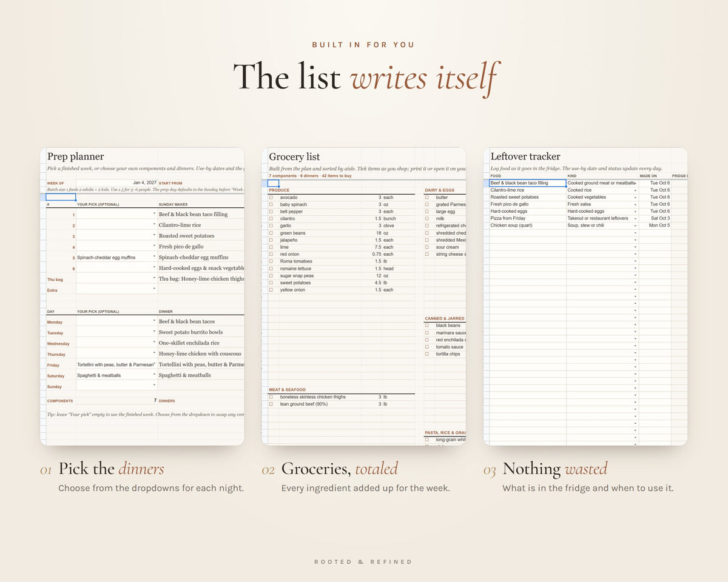Tick the milk checkbox
This screenshot has width=728, height=582.
[427, 218]
